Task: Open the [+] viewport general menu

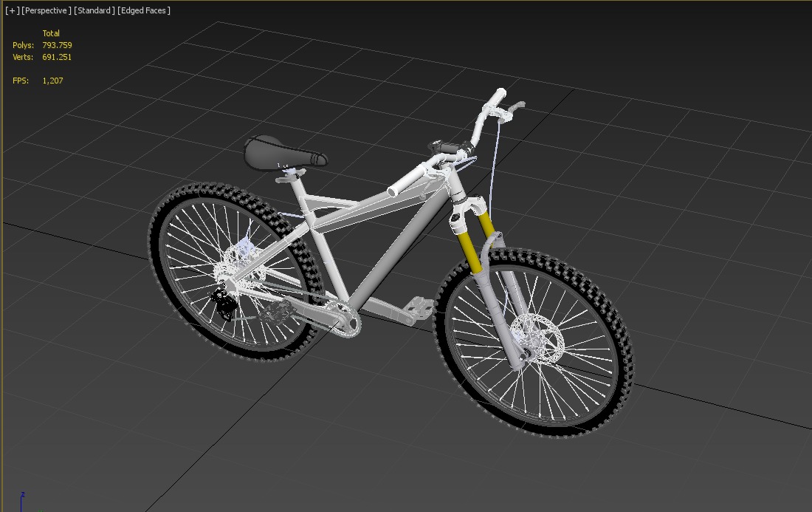Action: 12,10
